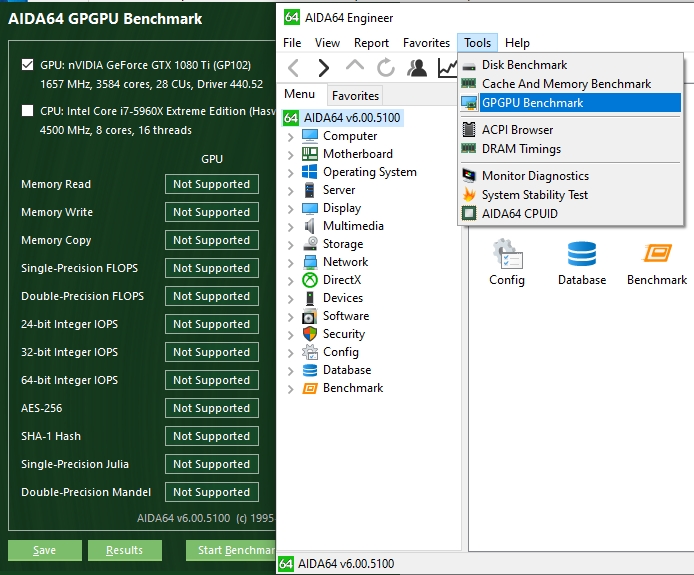Open the Config icon in right pane
Viewport: 694px width, 575px height.
507,254
